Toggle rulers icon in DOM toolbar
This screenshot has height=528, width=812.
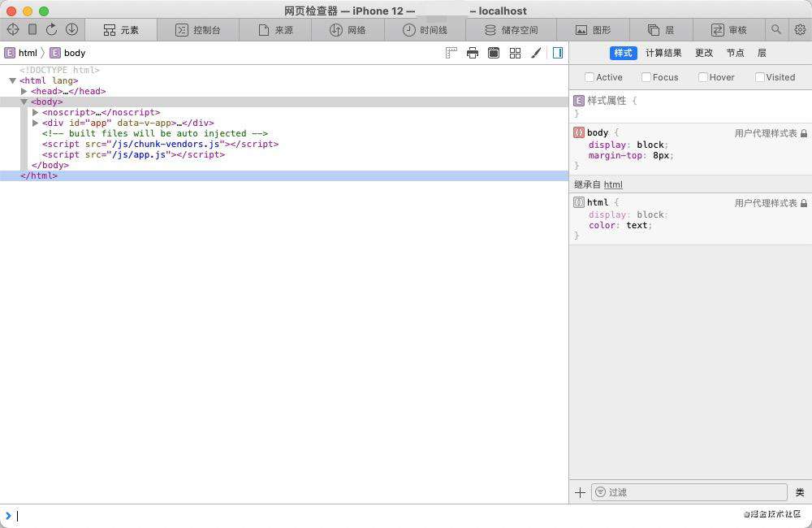click(451, 53)
